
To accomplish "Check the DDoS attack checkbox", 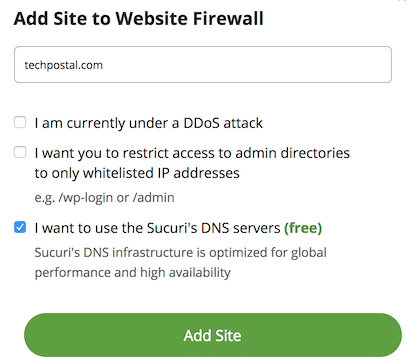I will pyautogui.click(x=20, y=122).
